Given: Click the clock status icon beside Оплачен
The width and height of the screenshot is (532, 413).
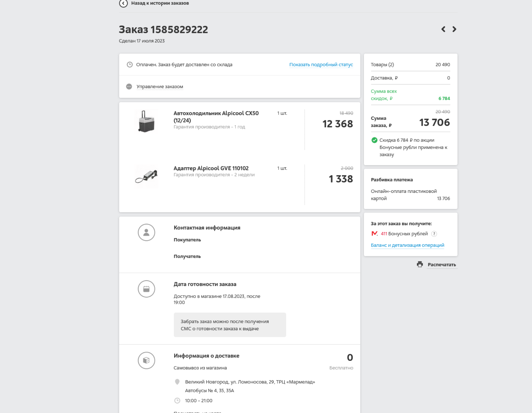Looking at the screenshot, I should tap(129, 65).
